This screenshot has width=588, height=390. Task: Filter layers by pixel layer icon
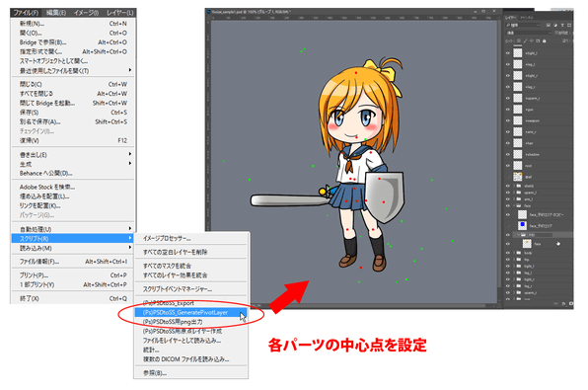pos(549,25)
